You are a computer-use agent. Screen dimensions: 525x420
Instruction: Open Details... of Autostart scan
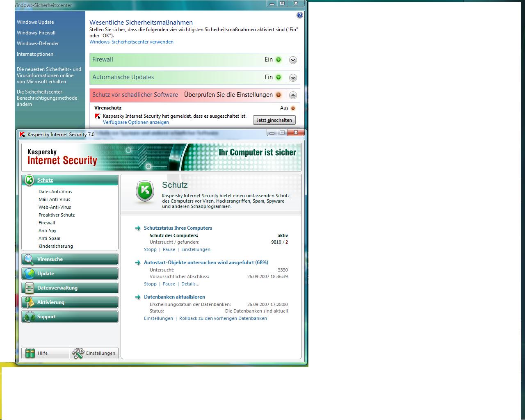(190, 284)
